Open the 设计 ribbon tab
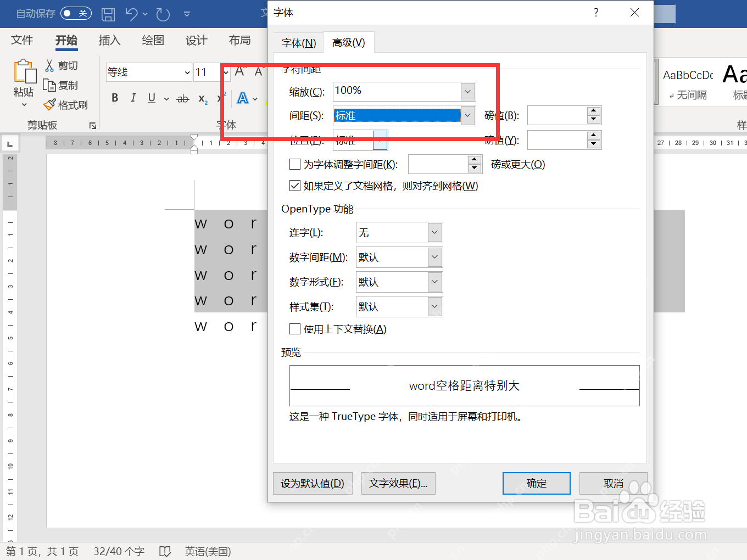The width and height of the screenshot is (747, 560). (x=196, y=40)
